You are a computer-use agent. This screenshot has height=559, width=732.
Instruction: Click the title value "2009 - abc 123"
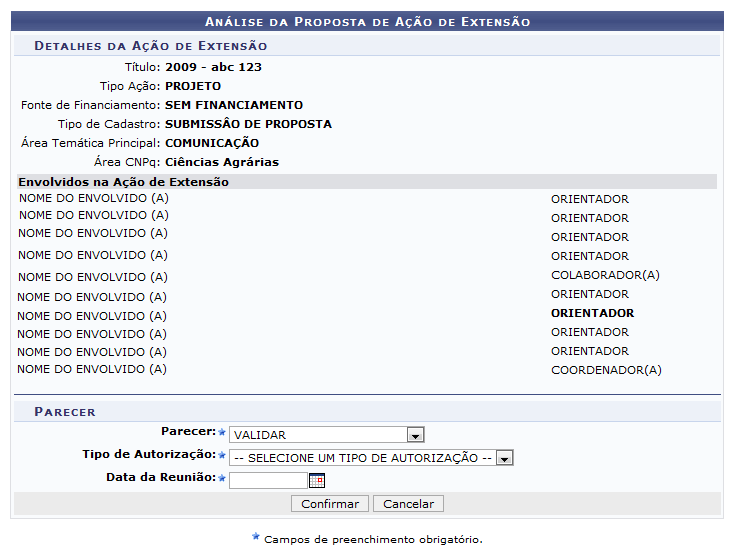(213, 67)
